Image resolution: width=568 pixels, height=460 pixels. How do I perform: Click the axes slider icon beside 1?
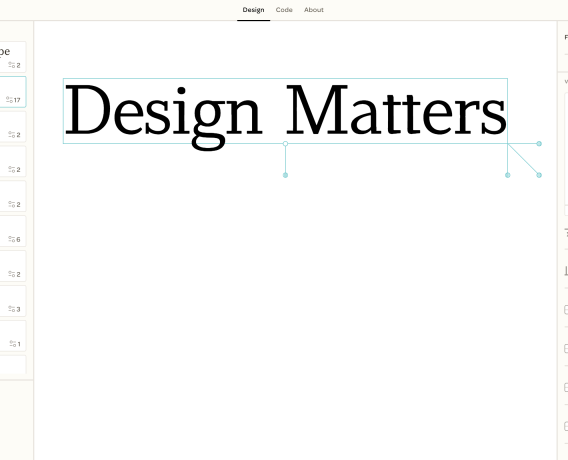tap(13, 344)
